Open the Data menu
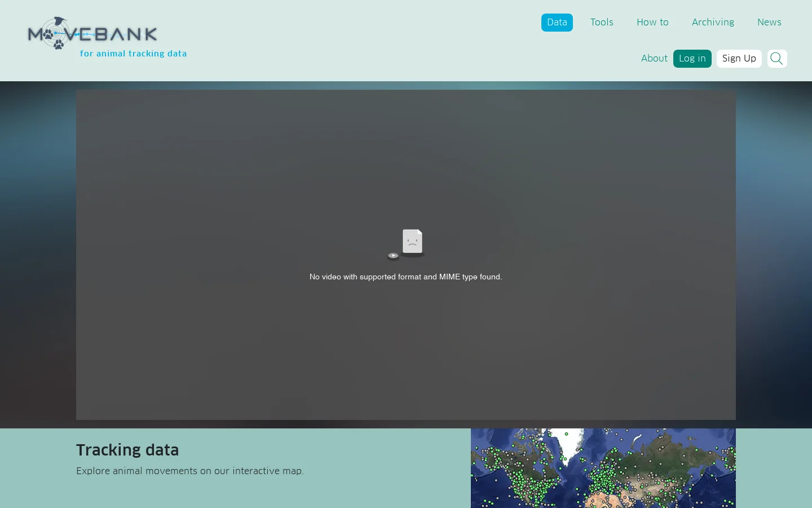Screen dimensions: 812x508 (x=557, y=23)
